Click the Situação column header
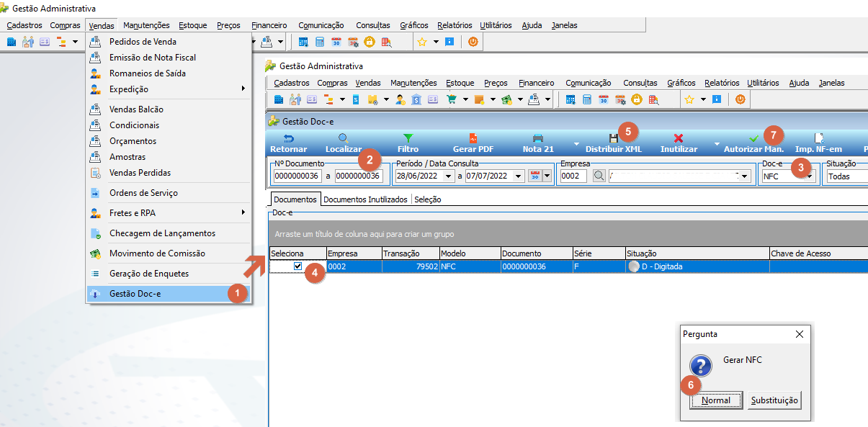The image size is (868, 427). point(697,253)
